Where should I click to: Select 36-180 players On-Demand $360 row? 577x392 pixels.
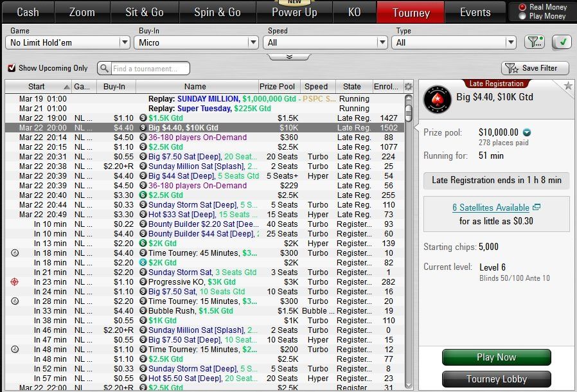coord(204,138)
